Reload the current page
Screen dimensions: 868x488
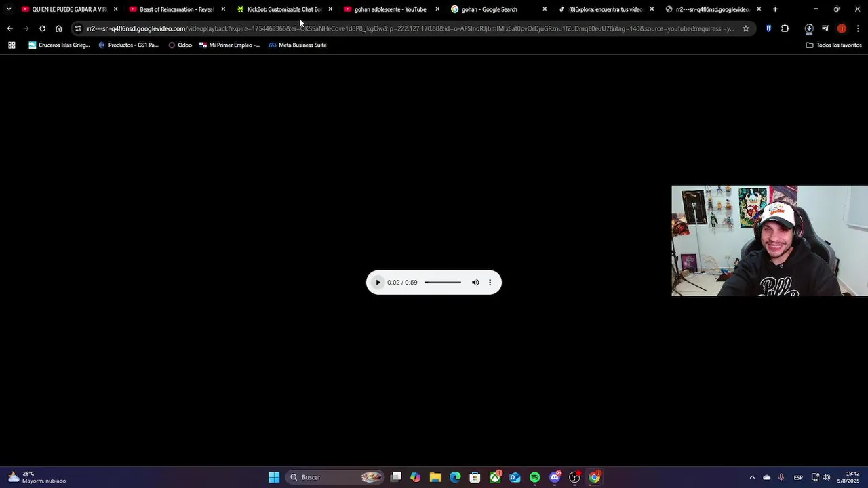point(42,28)
